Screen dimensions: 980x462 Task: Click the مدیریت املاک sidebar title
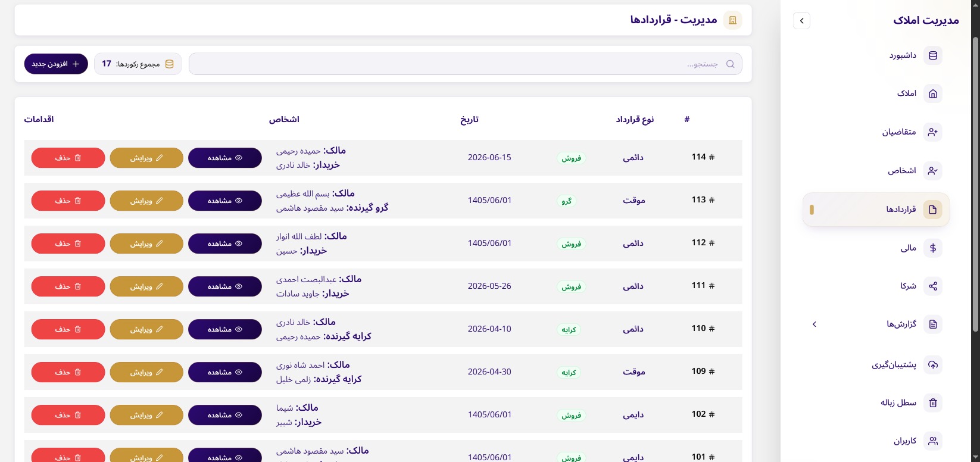926,21
